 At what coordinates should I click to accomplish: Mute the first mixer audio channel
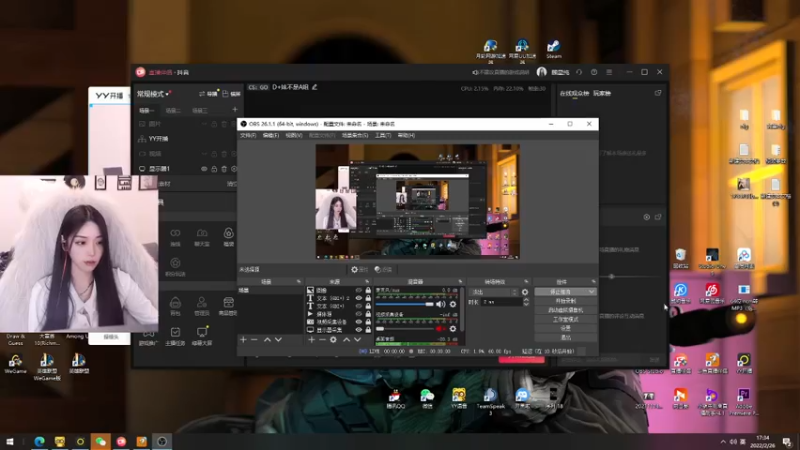441,304
